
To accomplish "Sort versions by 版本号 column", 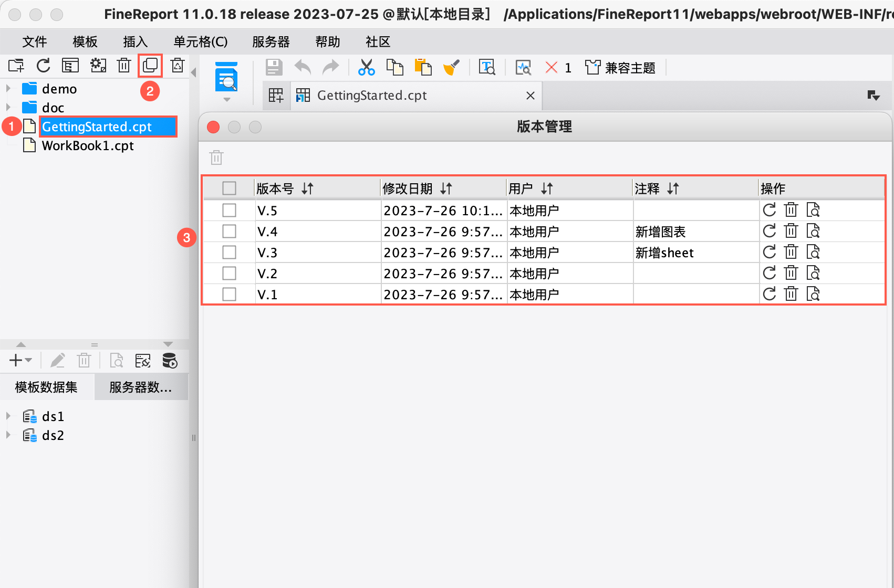I will [308, 188].
